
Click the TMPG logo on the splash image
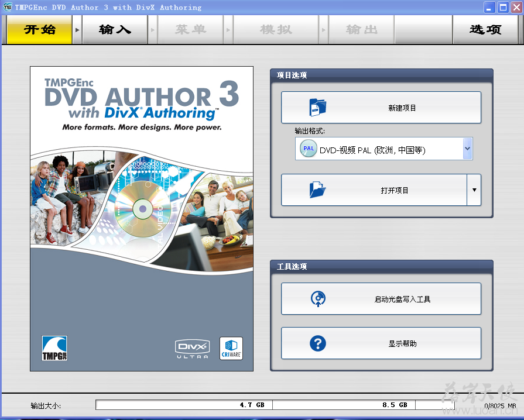(54, 348)
